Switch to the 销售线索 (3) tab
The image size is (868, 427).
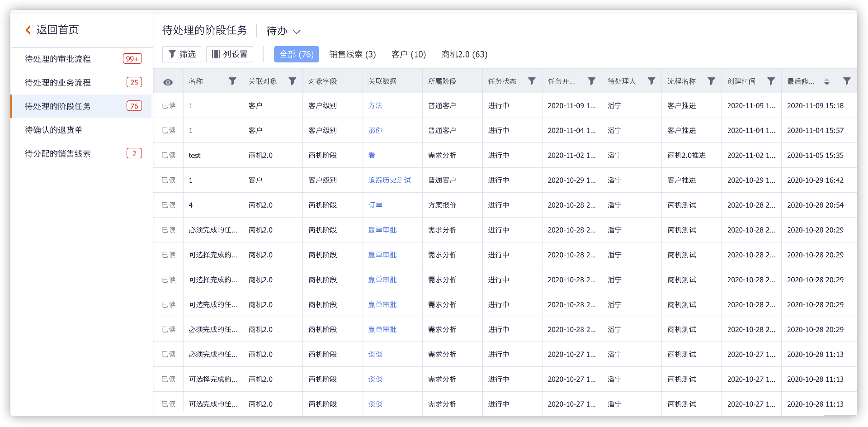coord(353,54)
